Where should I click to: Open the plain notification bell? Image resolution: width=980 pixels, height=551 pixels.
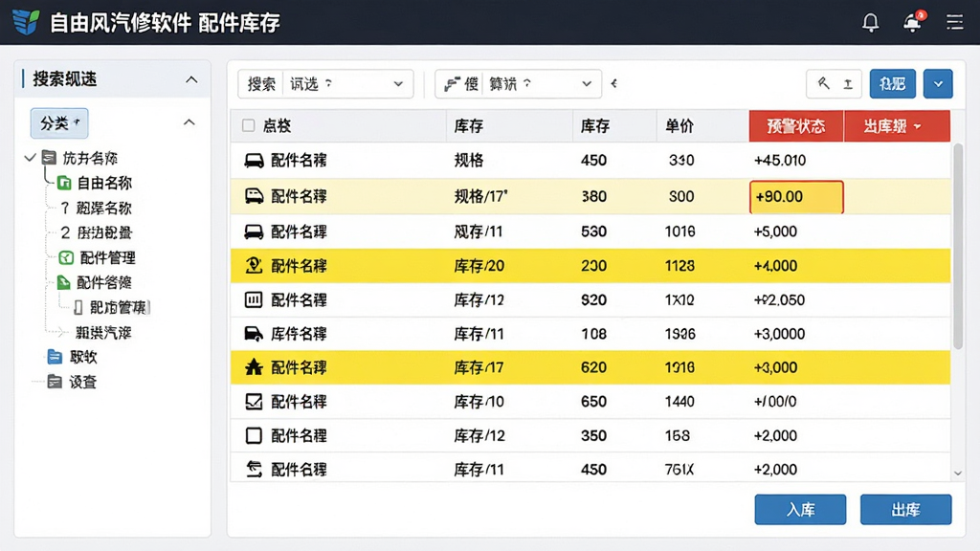tap(870, 23)
